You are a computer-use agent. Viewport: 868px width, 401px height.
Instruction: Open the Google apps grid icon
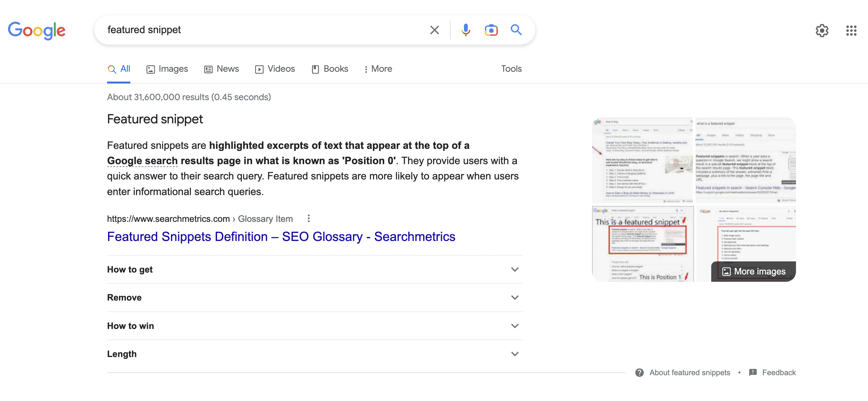[851, 31]
